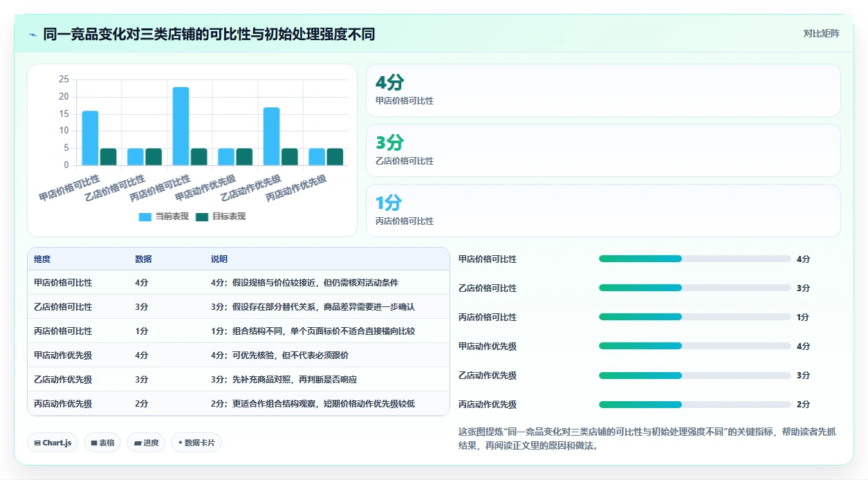Click the rotated 甲店价格可比性 x-axis label
868x480 pixels.
(70, 187)
